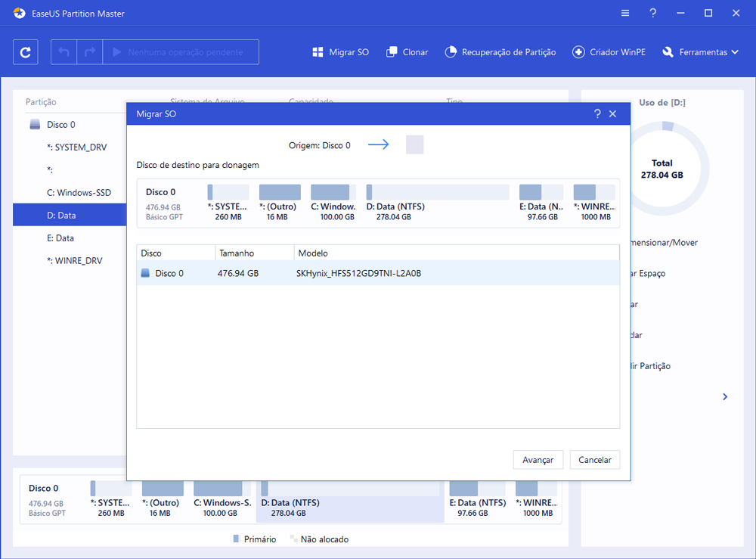This screenshot has height=559, width=756.
Task: Close the Migrar SO dialog
Action: click(613, 113)
